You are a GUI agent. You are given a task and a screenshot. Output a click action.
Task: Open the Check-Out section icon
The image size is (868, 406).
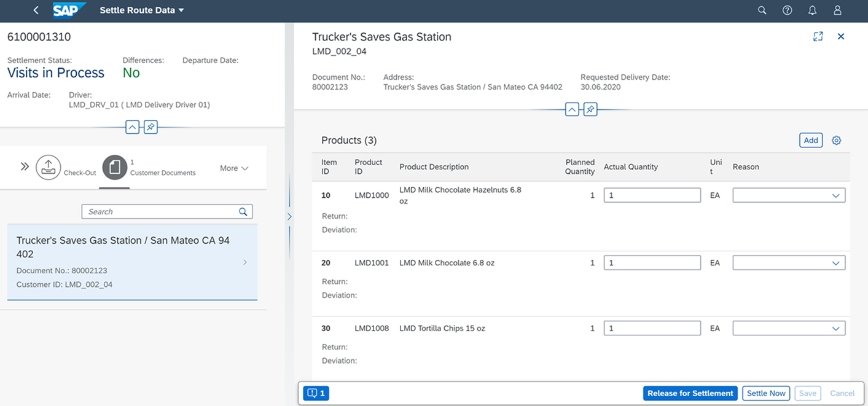pyautogui.click(x=49, y=166)
